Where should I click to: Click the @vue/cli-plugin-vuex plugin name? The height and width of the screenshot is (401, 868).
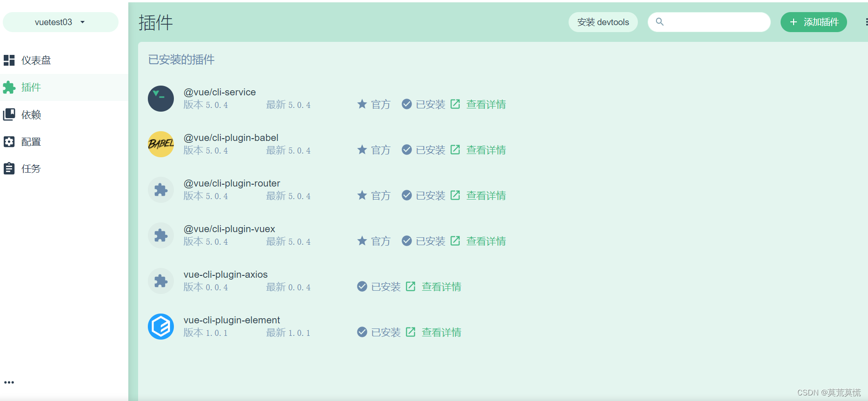[229, 229]
